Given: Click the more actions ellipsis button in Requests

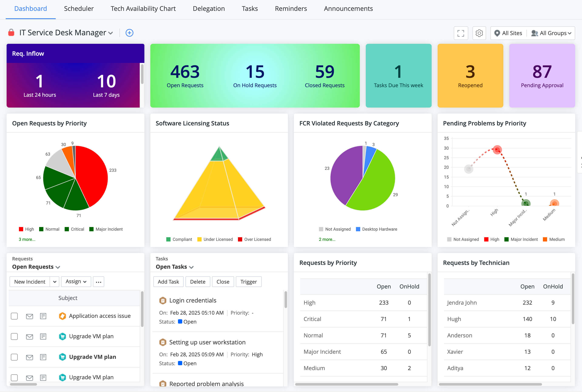Looking at the screenshot, I should pyautogui.click(x=98, y=282).
